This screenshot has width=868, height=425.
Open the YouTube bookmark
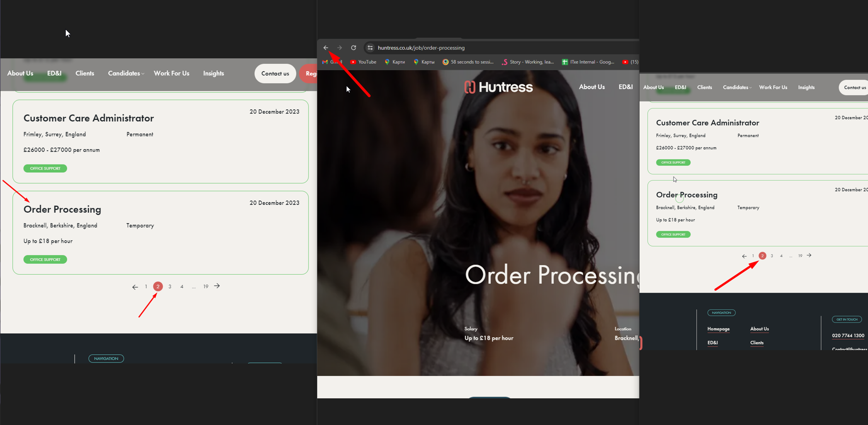(x=363, y=62)
